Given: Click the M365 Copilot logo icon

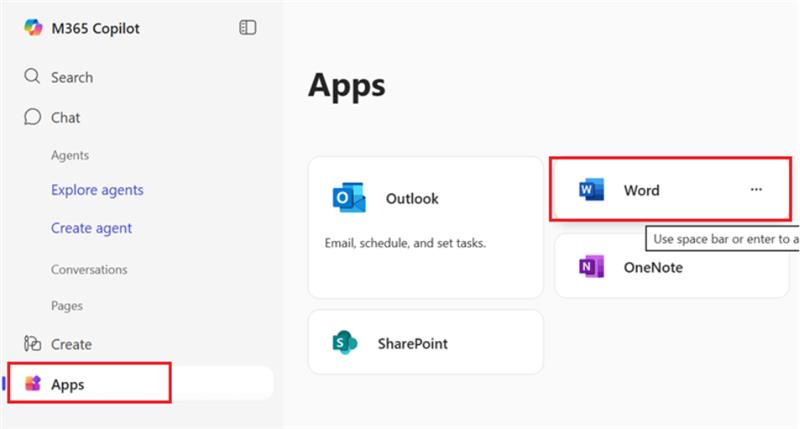Looking at the screenshot, I should (34, 28).
